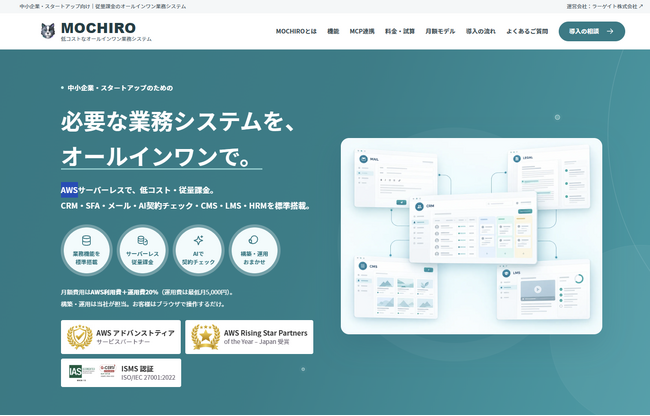Image resolution: width=650 pixels, height=416 pixels.
Task: Click the 中小企業・スタートアップのための tagline
Action: coord(120,88)
